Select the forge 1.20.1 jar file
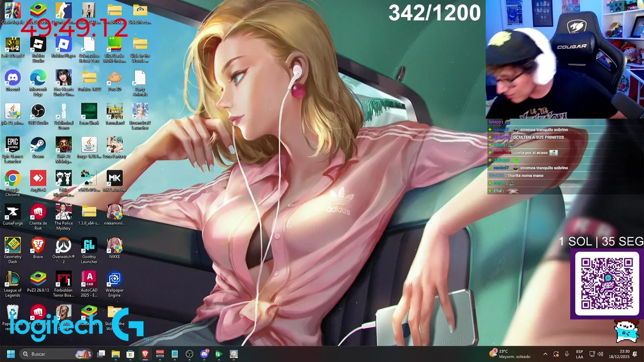This screenshot has width=644, height=362. click(x=89, y=148)
